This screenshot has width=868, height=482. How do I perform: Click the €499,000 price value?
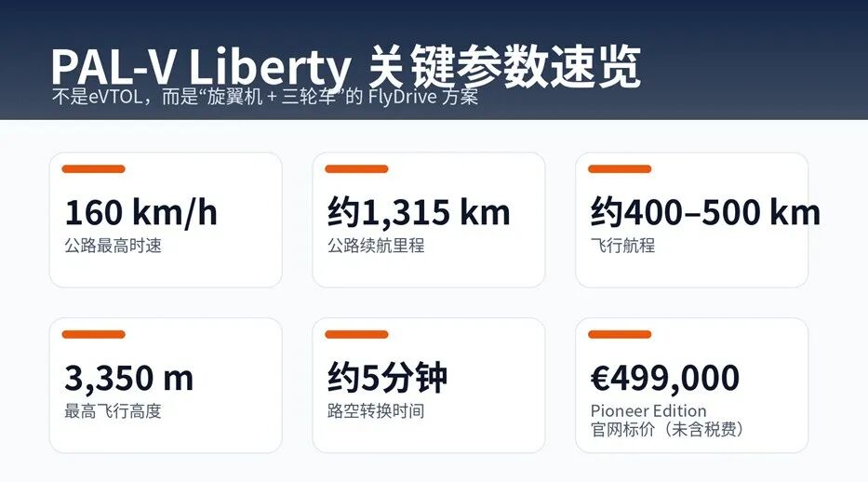tap(665, 379)
